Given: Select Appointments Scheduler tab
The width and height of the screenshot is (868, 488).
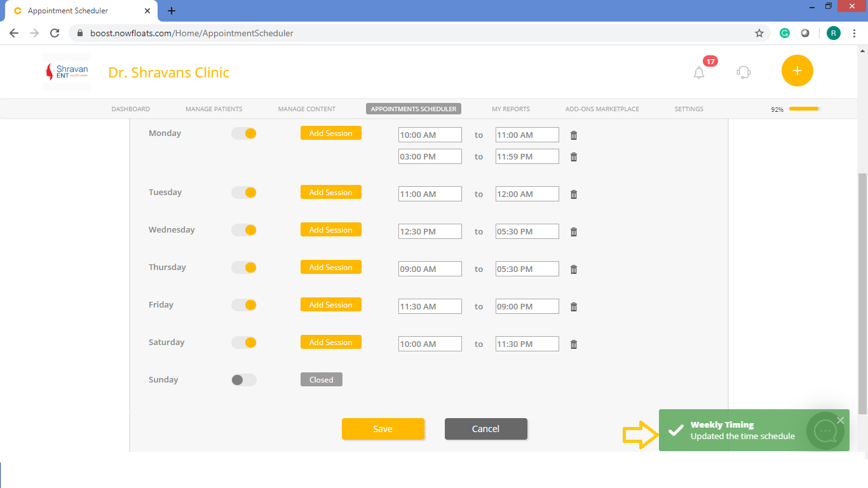Looking at the screenshot, I should (414, 109).
